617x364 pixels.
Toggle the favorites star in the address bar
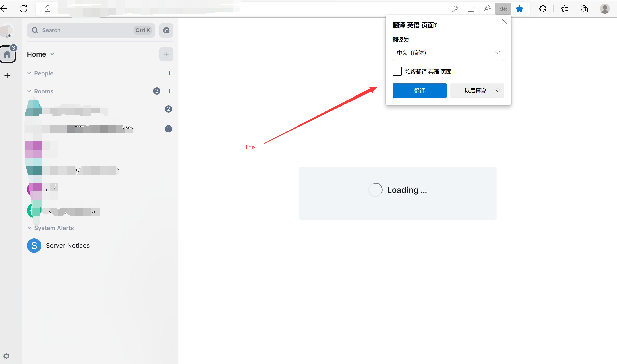coord(519,9)
